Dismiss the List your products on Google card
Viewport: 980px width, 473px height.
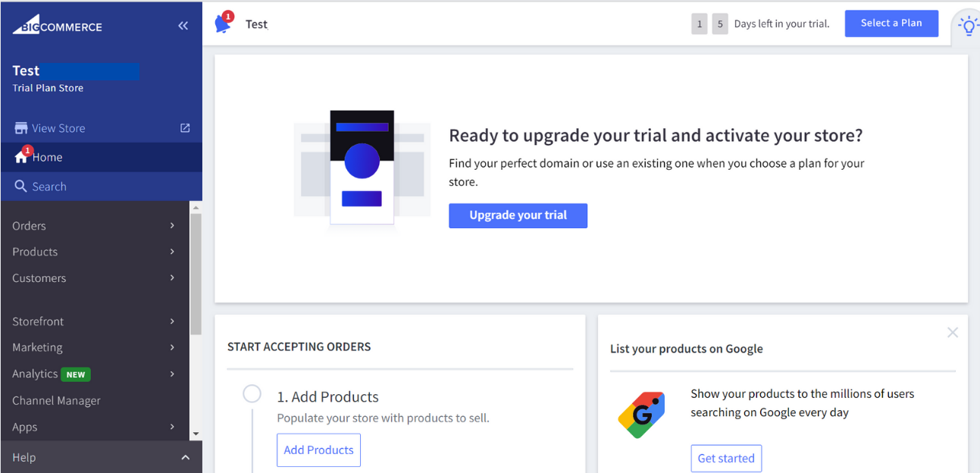[x=953, y=333]
